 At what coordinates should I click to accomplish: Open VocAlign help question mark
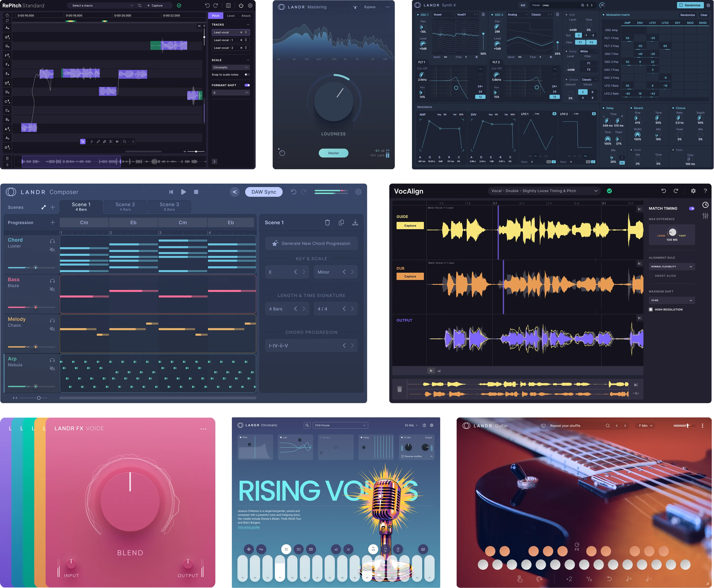tap(705, 191)
